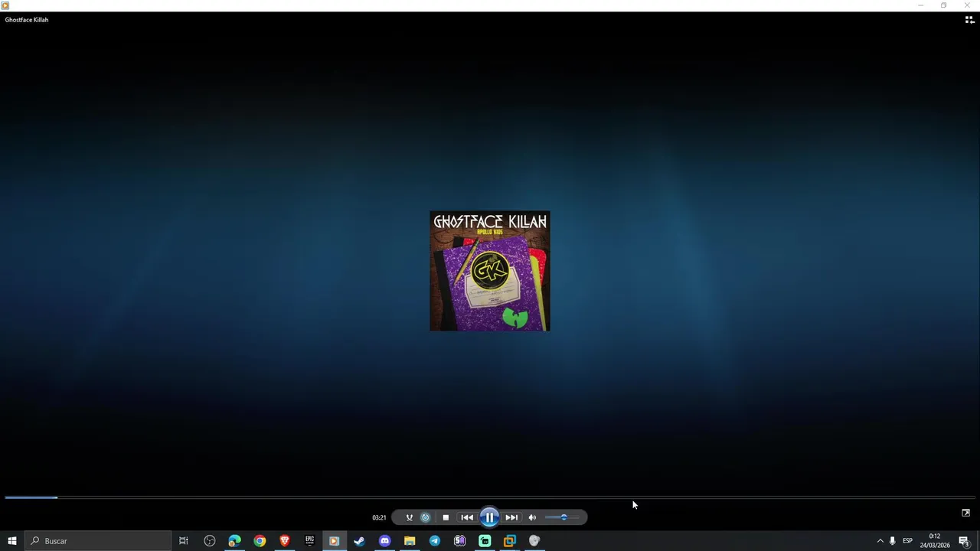Open the taskbar clock and calendar
Image resolution: width=980 pixels, height=551 pixels.
(935, 541)
